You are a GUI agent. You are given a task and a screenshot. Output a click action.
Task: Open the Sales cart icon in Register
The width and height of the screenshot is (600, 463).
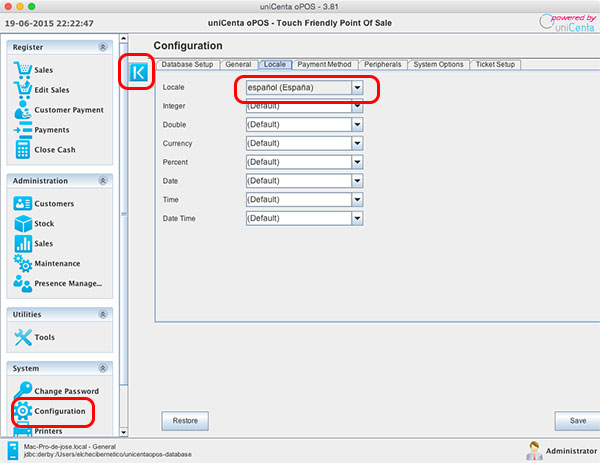tap(23, 70)
